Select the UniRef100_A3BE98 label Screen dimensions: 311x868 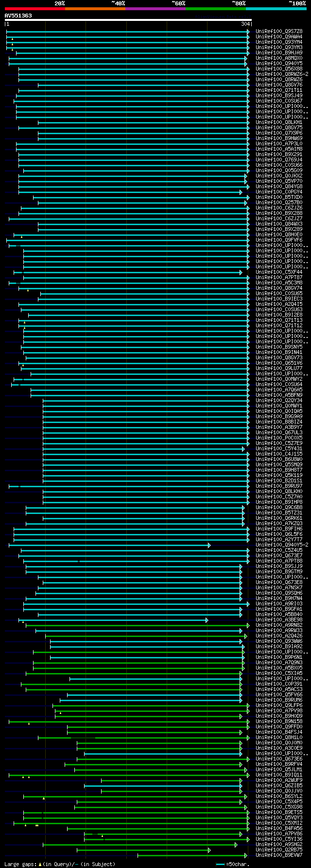coord(279,620)
